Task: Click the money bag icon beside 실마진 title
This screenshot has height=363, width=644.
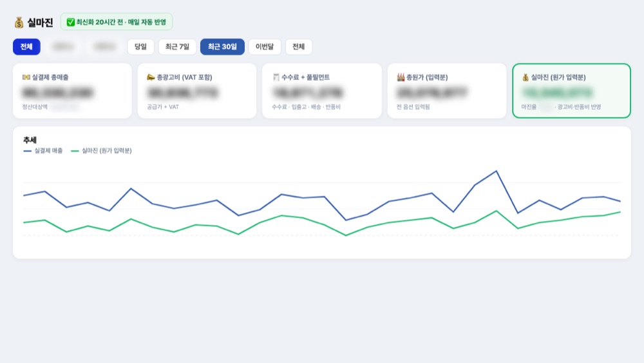Action: pyautogui.click(x=19, y=22)
